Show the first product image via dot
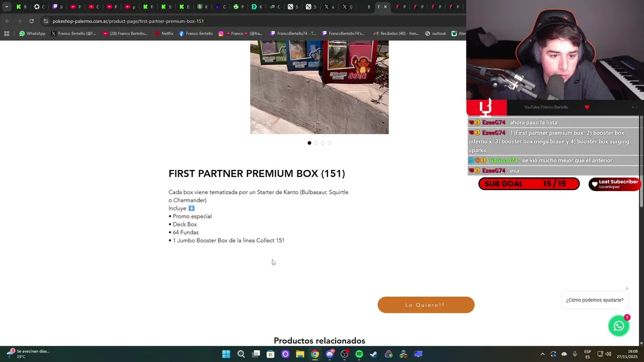This screenshot has height=362, width=644. (309, 143)
